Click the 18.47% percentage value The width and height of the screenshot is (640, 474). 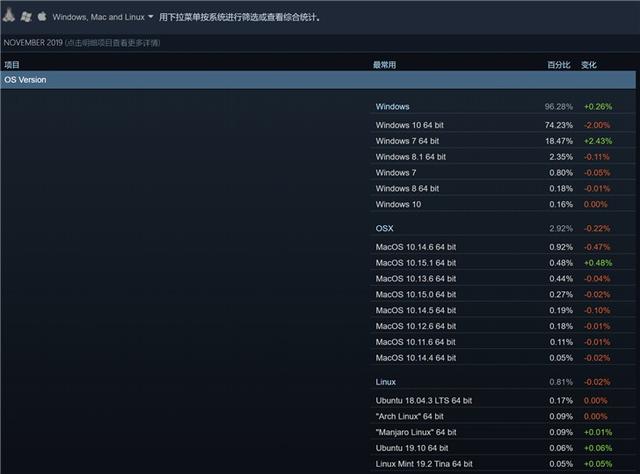point(559,141)
